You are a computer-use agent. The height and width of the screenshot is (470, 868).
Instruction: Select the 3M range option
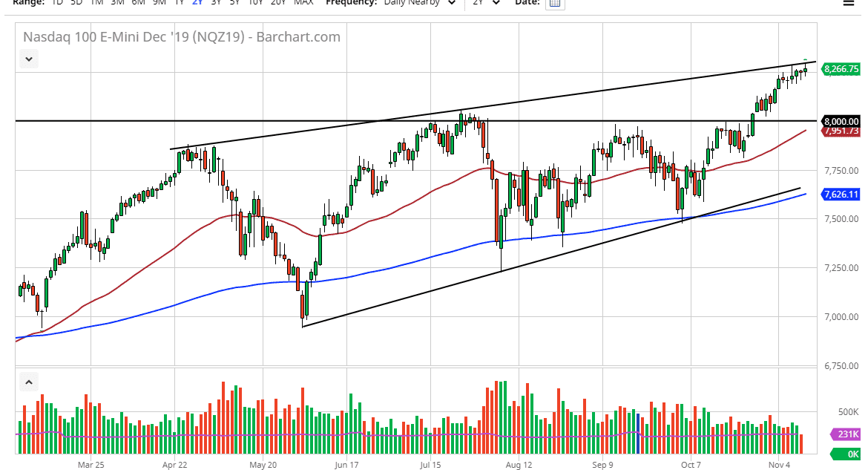(x=117, y=3)
